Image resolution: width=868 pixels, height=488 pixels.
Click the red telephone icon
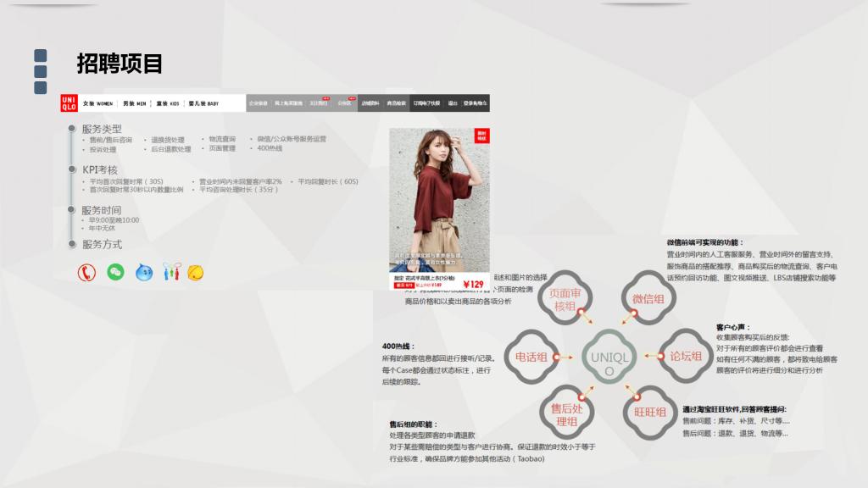pyautogui.click(x=86, y=272)
